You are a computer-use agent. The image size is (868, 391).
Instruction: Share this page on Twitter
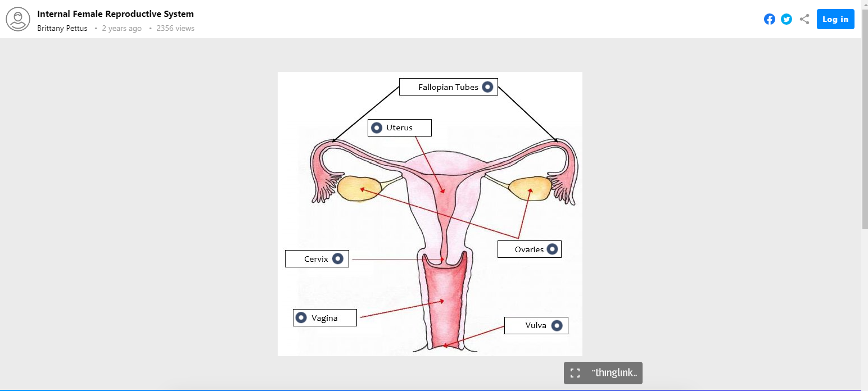[786, 19]
